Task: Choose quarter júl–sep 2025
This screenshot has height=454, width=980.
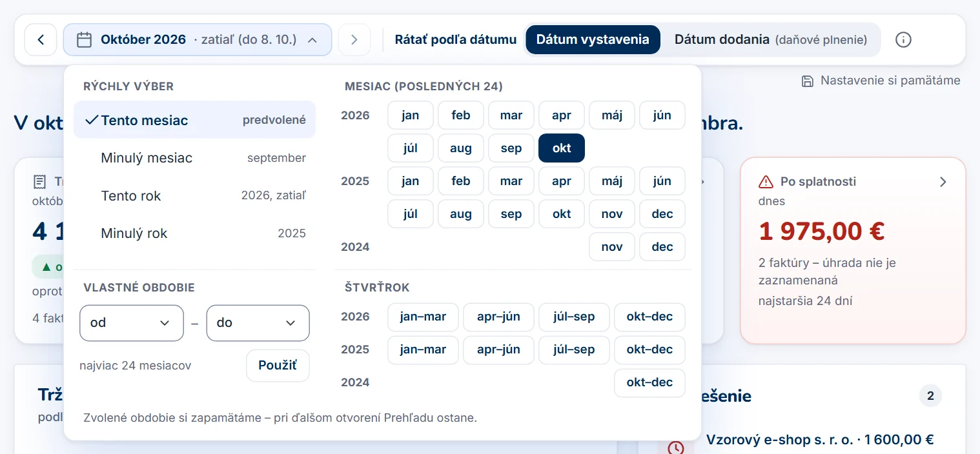Action: (x=574, y=350)
